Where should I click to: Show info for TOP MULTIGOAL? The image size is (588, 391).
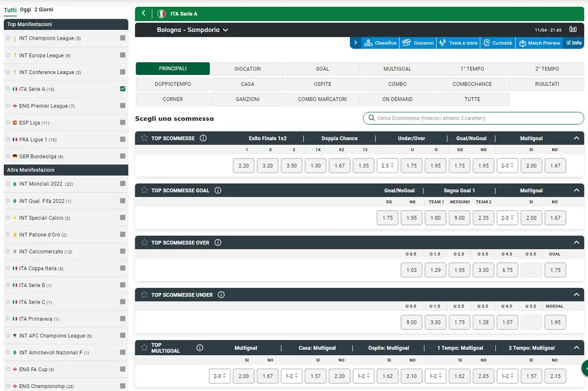[199, 348]
